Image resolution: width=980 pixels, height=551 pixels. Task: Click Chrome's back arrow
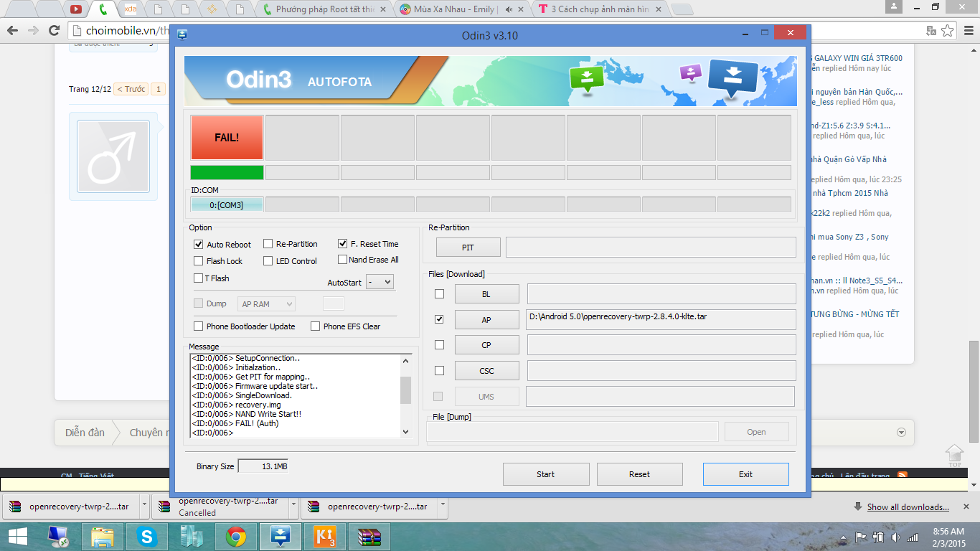[x=12, y=31]
